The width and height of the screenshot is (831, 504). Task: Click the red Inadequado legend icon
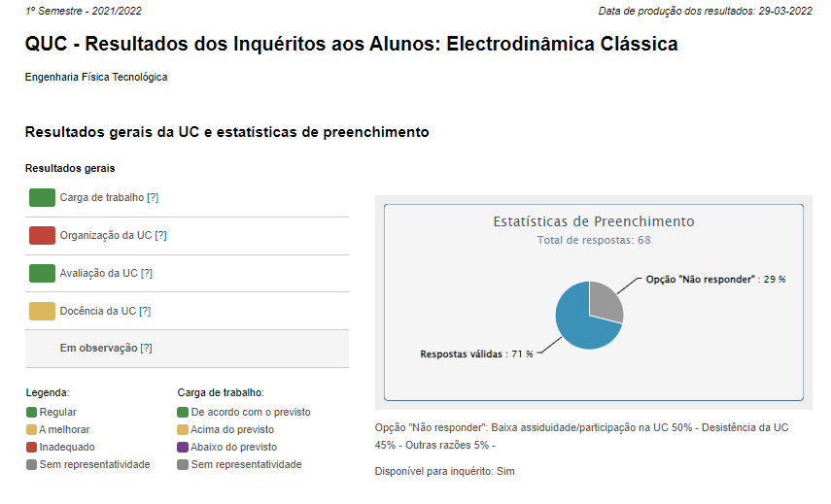32,448
